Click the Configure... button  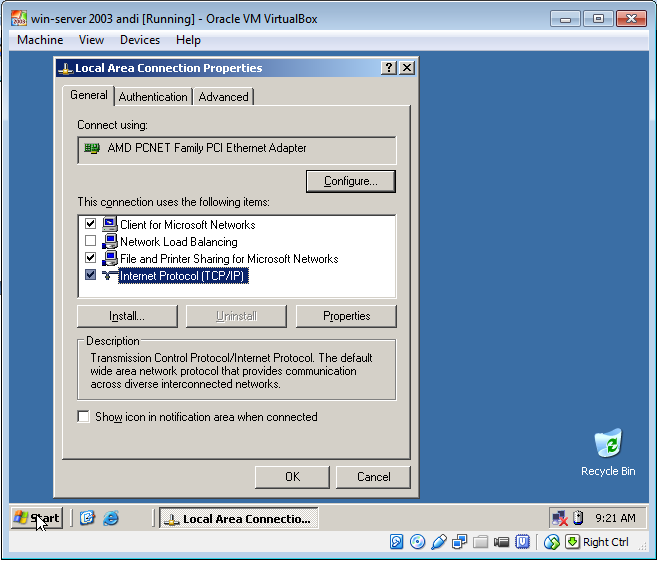(x=351, y=181)
